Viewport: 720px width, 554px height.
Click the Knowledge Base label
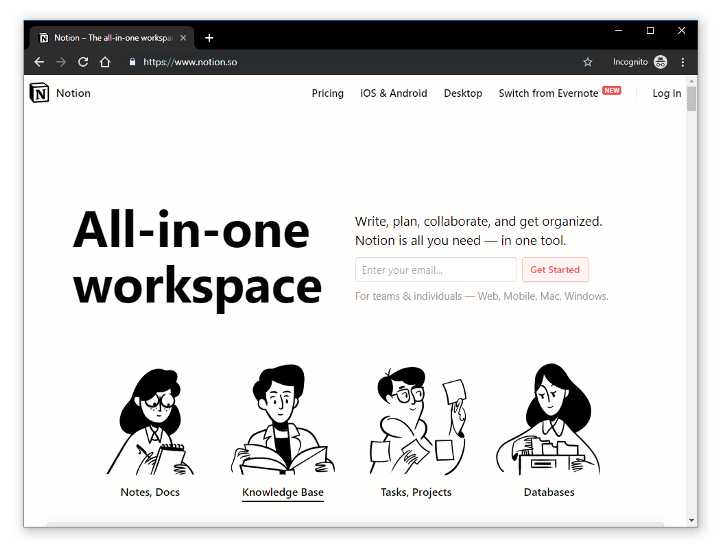coord(283,492)
